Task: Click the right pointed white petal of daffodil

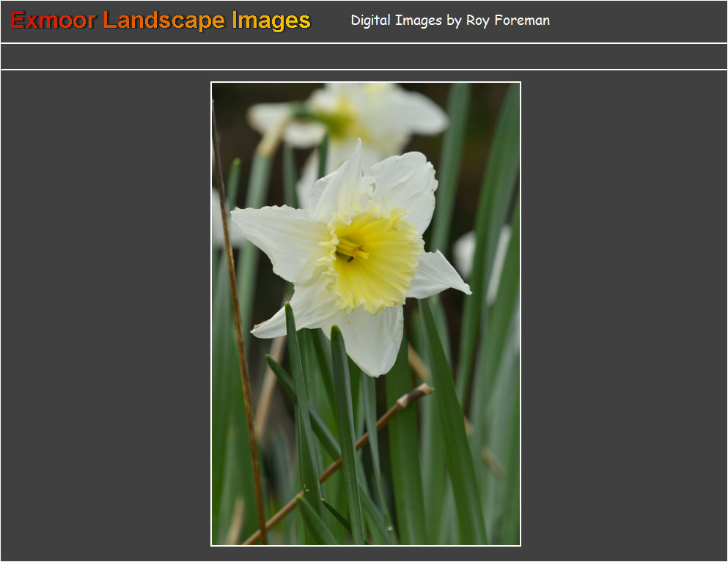Action: click(440, 276)
